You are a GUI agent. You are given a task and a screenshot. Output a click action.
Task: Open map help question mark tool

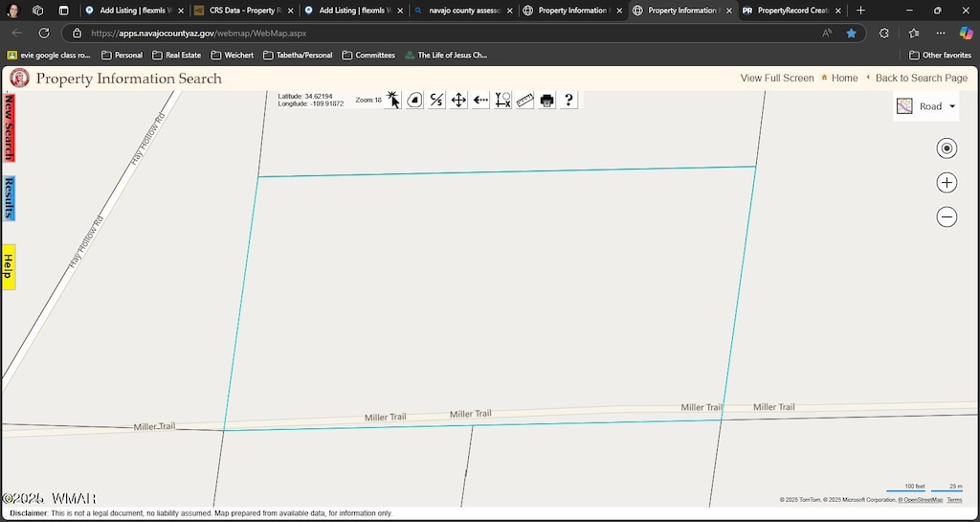[x=568, y=100]
